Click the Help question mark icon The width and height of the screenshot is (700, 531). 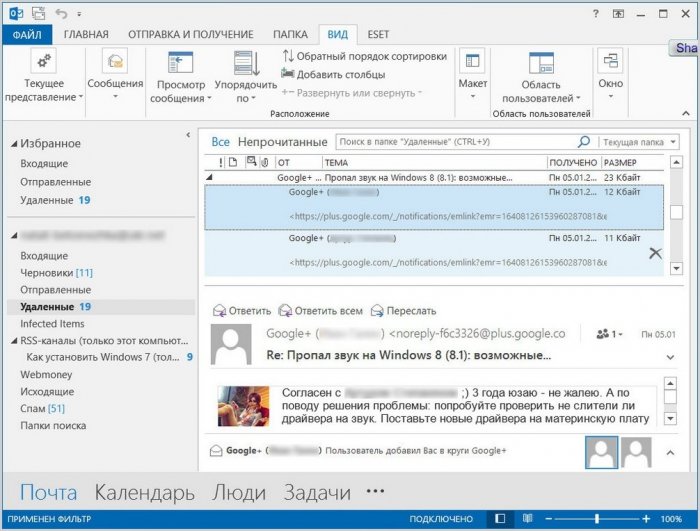(596, 13)
